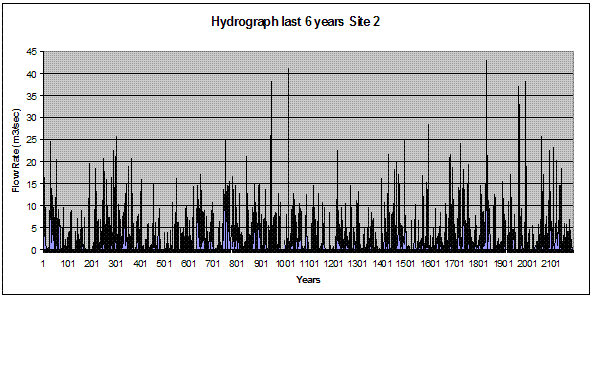Click the x-axis label '2101'
593x384 pixels.
551,263
